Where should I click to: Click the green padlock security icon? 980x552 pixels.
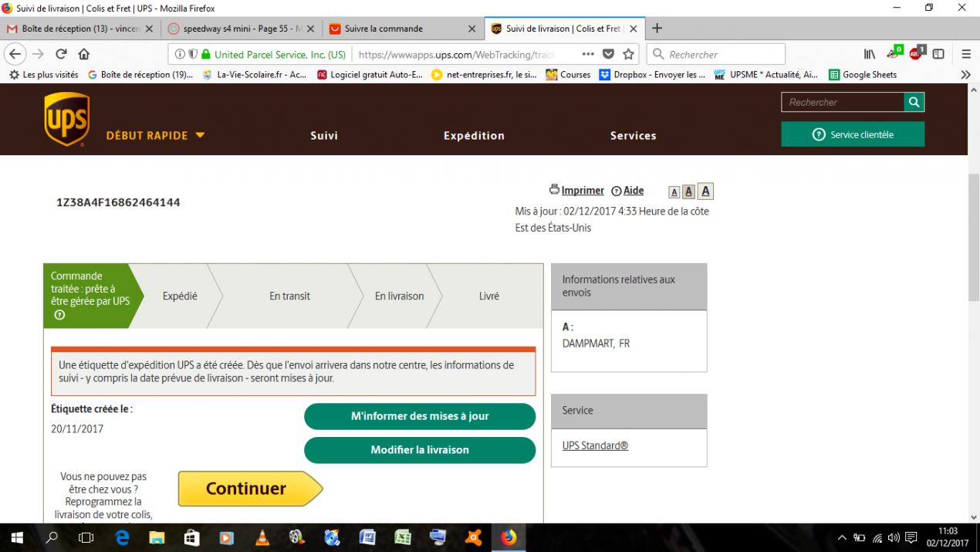205,54
